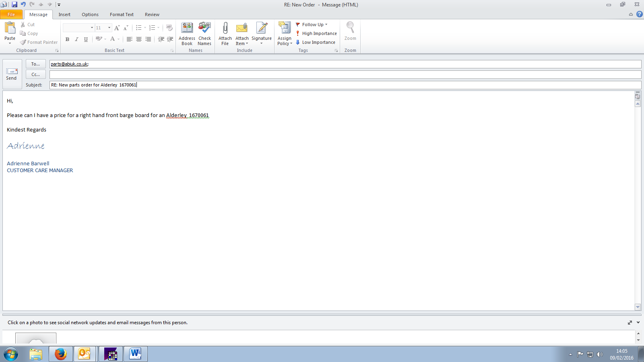Click the Paste clipboard icon

10,29
